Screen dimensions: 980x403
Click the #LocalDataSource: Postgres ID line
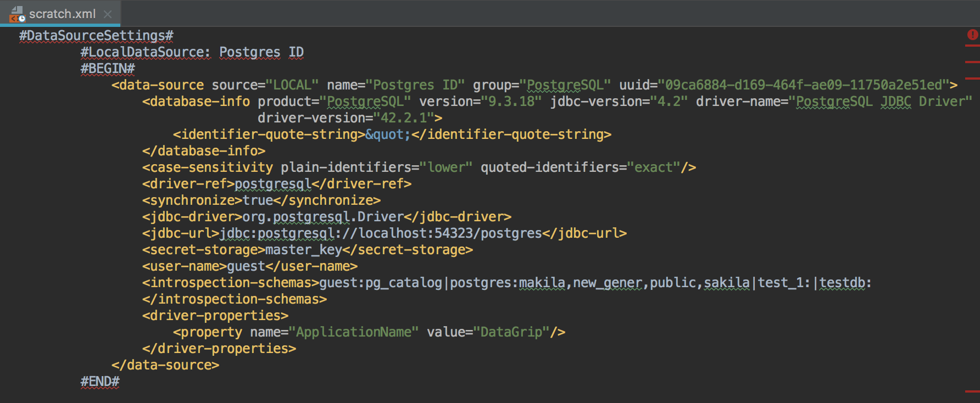tap(192, 52)
